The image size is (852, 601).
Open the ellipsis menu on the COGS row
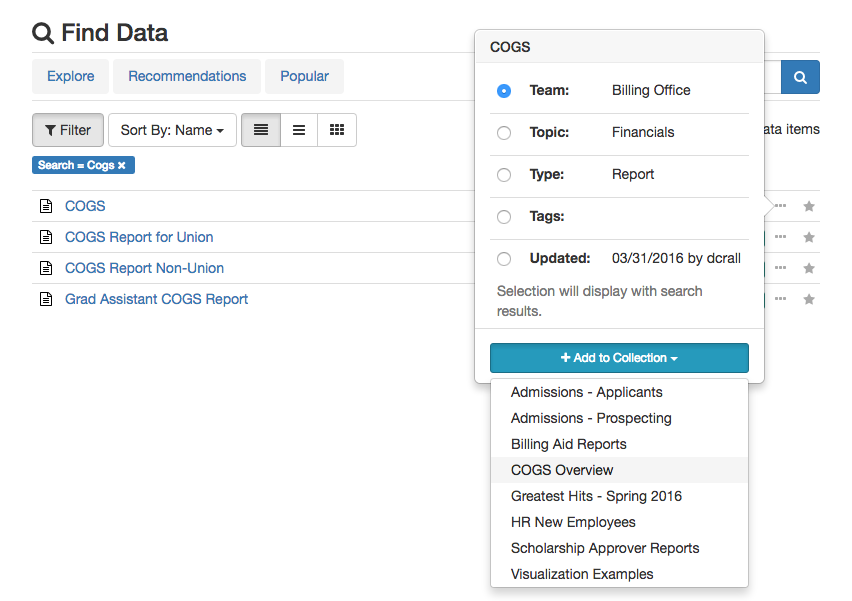(x=781, y=206)
